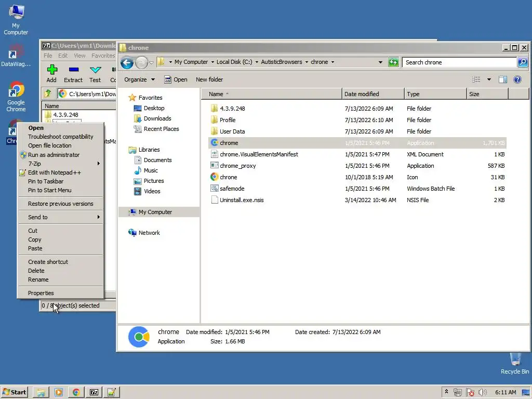The height and width of the screenshot is (399, 532).
Task: Open the Recycle Bin desktop icon
Action: 515,363
